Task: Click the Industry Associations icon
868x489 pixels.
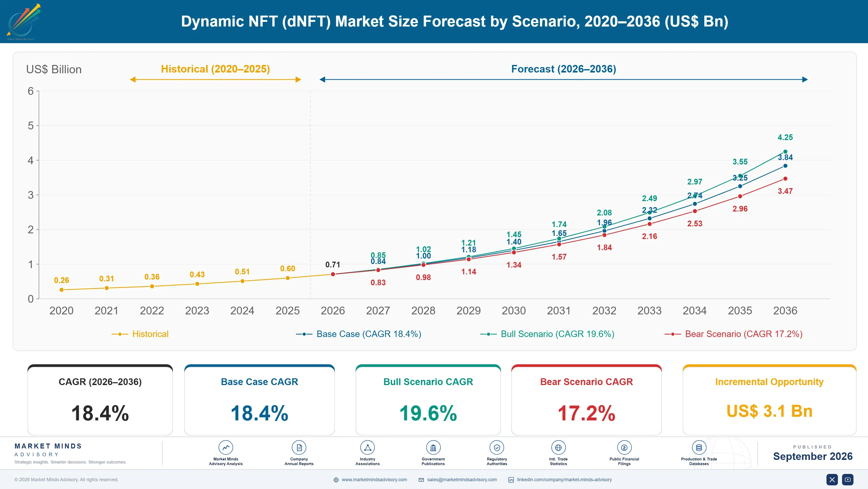Action: click(x=367, y=447)
